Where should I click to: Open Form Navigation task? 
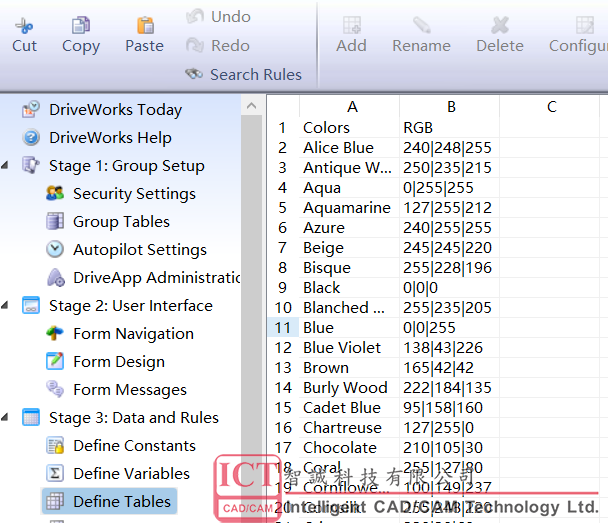click(x=133, y=333)
